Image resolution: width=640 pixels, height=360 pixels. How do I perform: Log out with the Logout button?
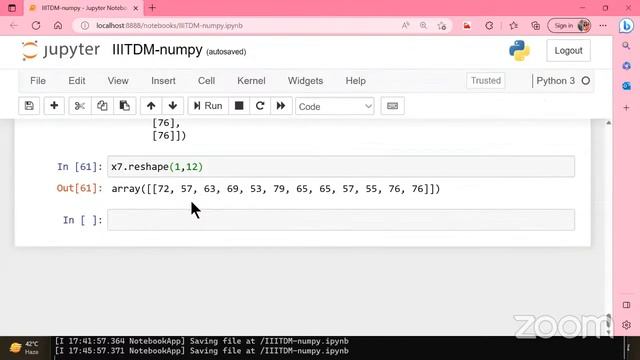[568, 51]
